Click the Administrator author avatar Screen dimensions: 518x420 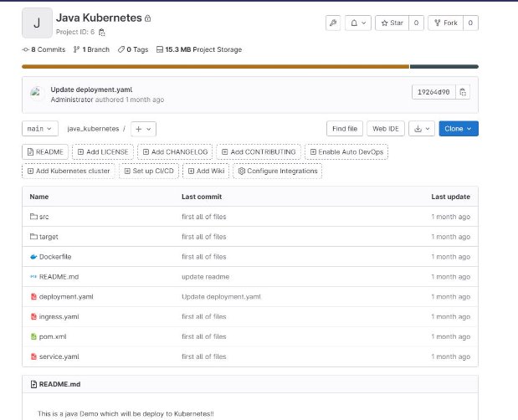pyautogui.click(x=36, y=93)
